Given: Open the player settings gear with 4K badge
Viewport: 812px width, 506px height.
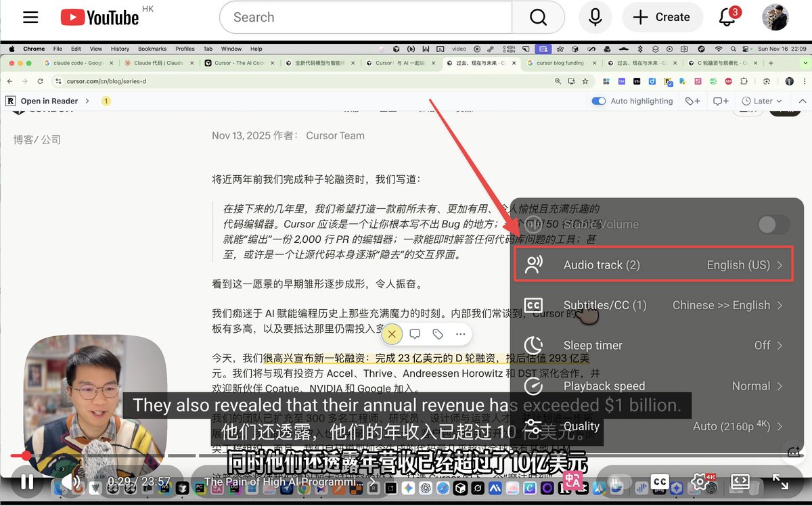Looking at the screenshot, I should pos(700,482).
